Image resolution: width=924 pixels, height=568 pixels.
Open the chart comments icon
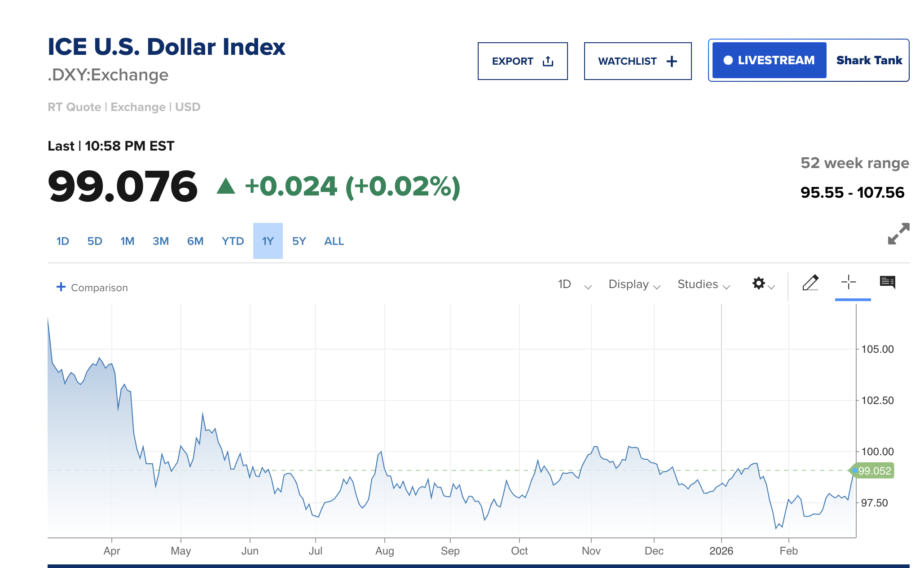click(887, 283)
